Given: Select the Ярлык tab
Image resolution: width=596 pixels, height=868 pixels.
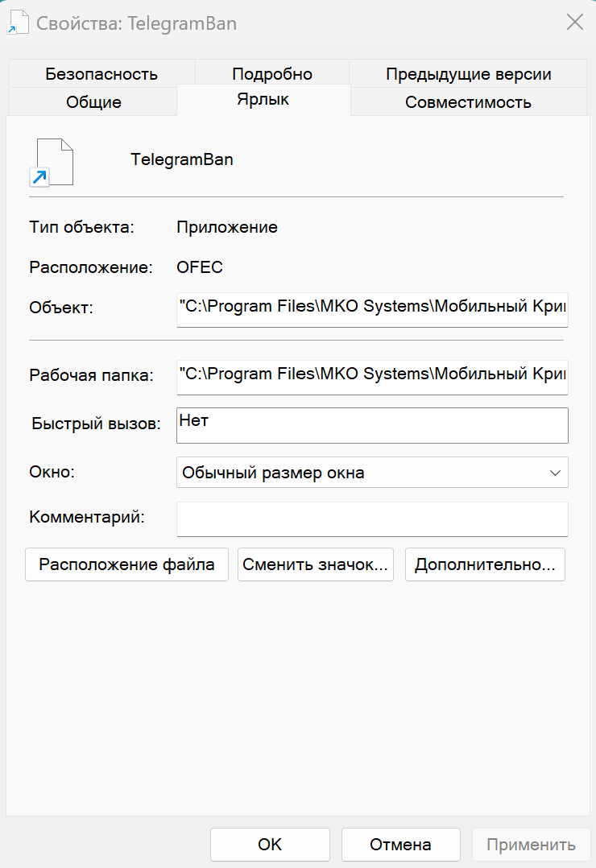Looking at the screenshot, I should [x=263, y=100].
